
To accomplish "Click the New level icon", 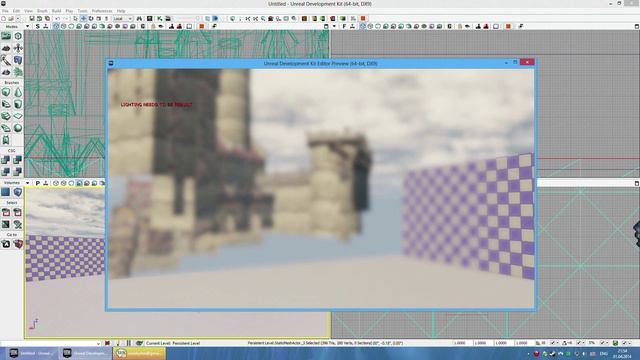I will (4, 18).
